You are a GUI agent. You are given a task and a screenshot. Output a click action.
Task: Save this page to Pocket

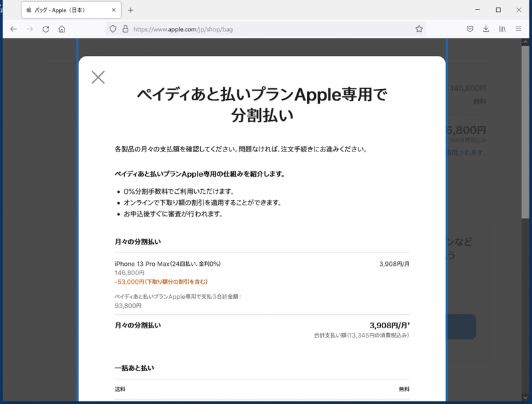coord(470,29)
